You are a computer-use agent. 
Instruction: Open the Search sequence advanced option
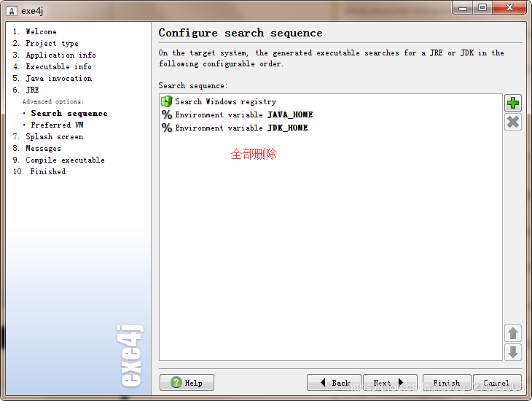69,114
